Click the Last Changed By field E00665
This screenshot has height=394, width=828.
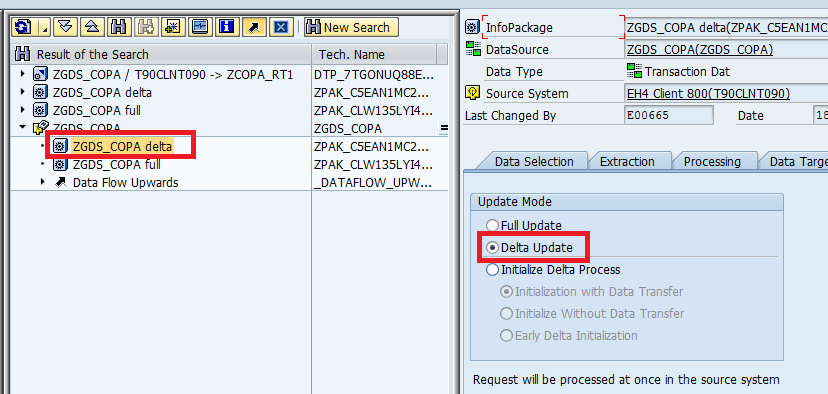(x=669, y=115)
